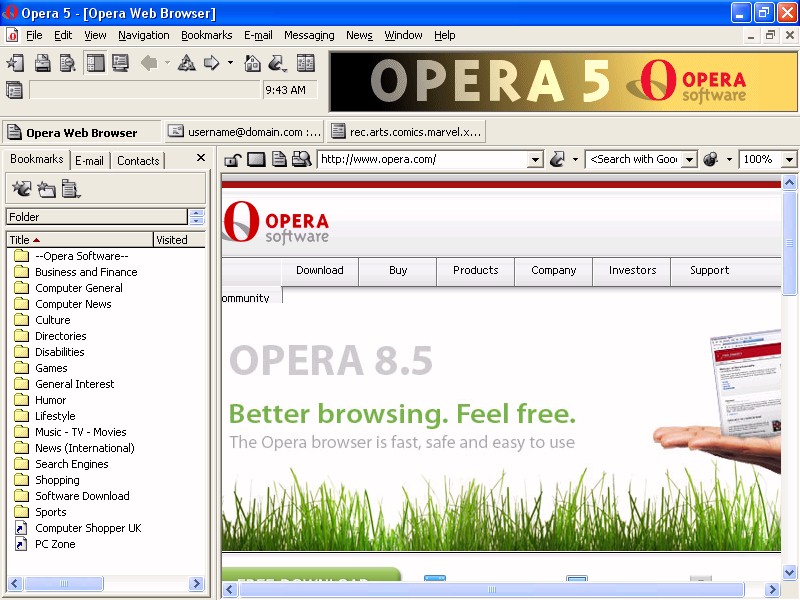
Task: Go to Home page icon
Action: [252, 63]
